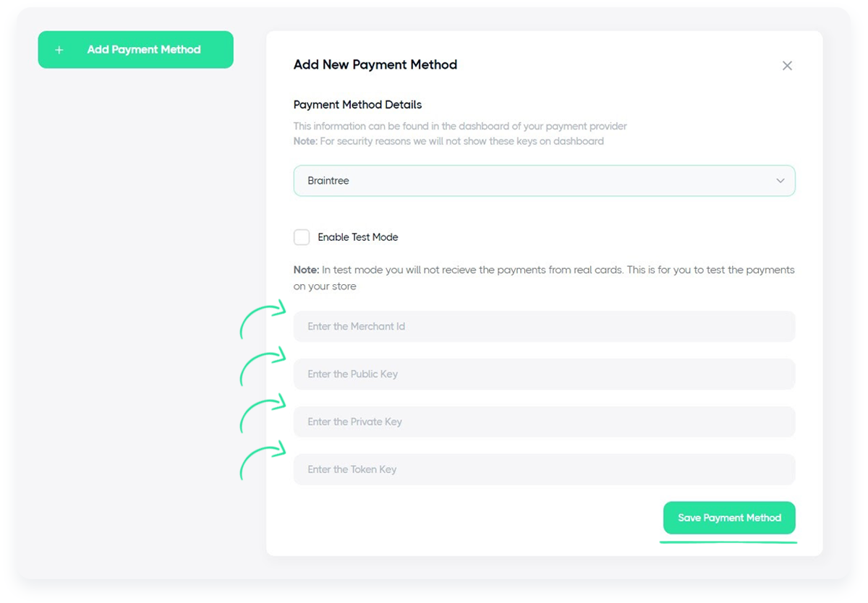Click the green underline below Save button
The height and width of the screenshot is (603, 868).
728,540
